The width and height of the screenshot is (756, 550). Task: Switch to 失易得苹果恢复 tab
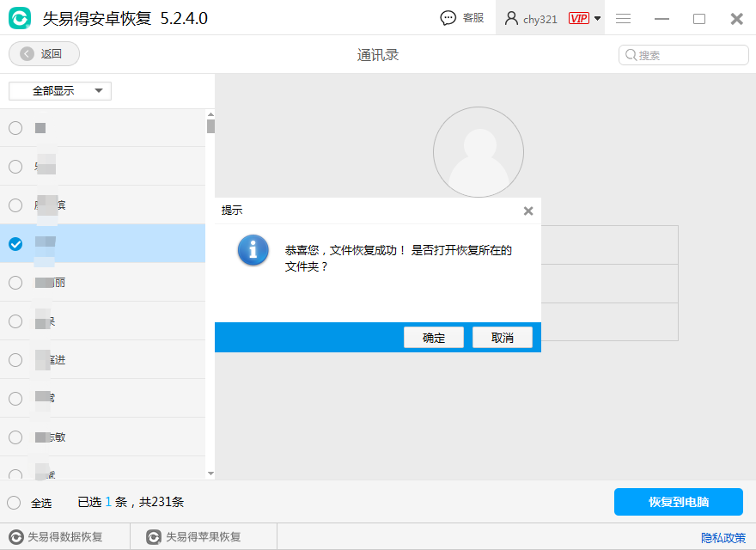(204, 537)
